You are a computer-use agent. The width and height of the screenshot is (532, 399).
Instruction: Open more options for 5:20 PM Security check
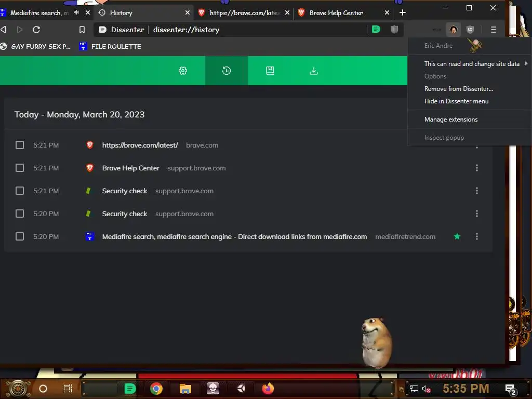click(477, 214)
